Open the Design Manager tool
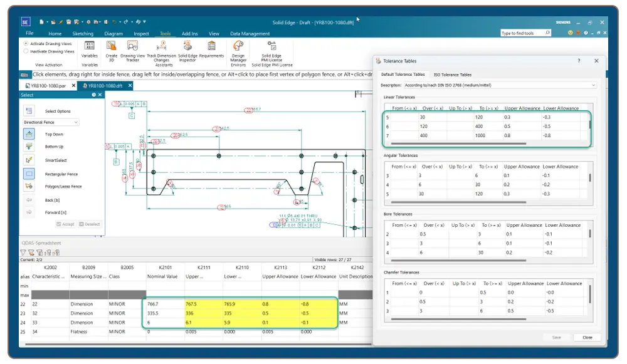The width and height of the screenshot is (627, 364). tap(238, 46)
